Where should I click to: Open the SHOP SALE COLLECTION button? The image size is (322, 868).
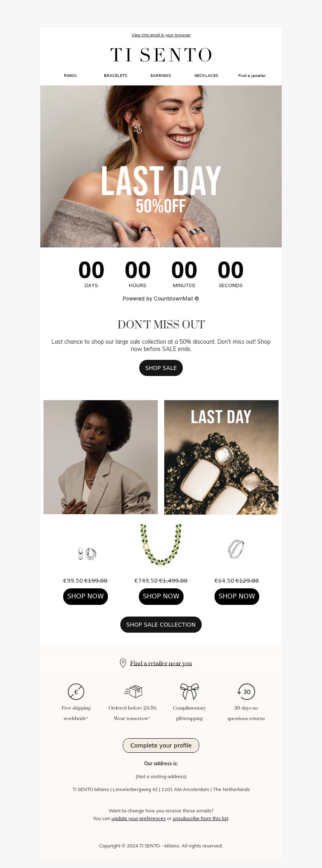pyautogui.click(x=161, y=625)
